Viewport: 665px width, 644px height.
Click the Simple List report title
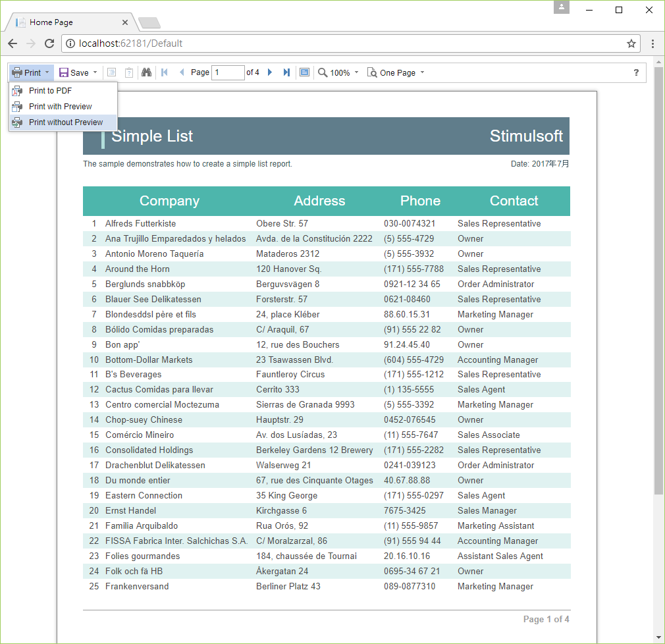[x=152, y=136]
